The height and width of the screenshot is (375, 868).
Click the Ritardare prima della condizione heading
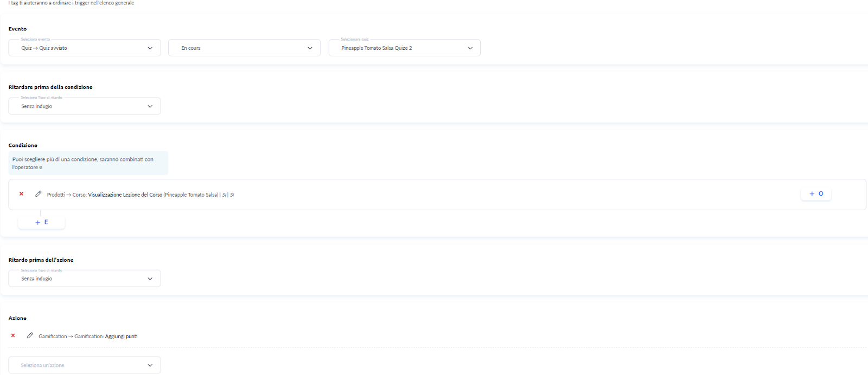(x=50, y=87)
